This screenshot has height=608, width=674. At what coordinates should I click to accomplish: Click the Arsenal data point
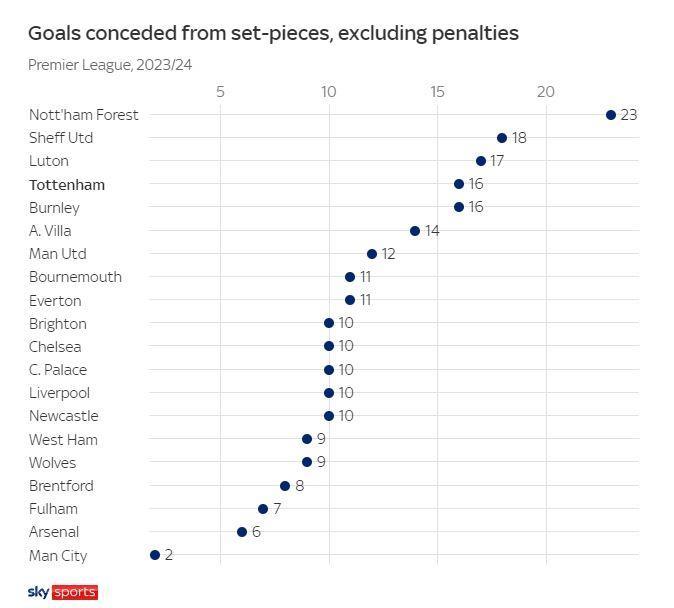(242, 532)
